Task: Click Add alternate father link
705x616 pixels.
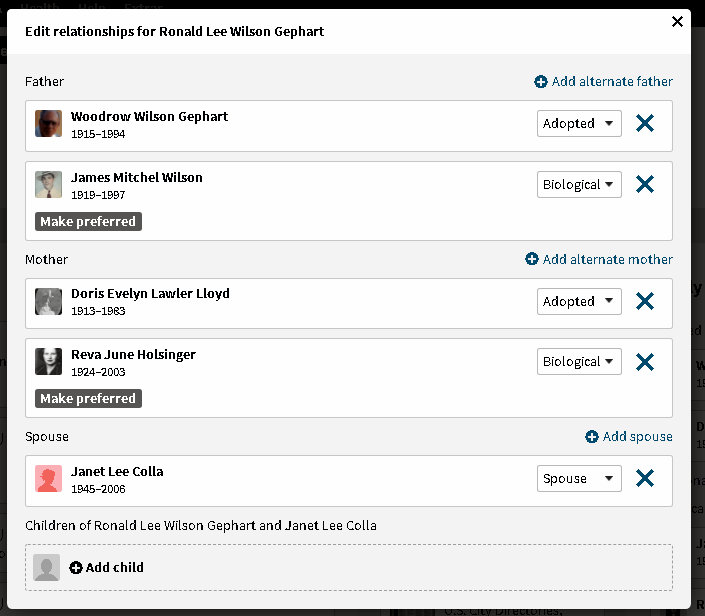Action: click(x=603, y=82)
